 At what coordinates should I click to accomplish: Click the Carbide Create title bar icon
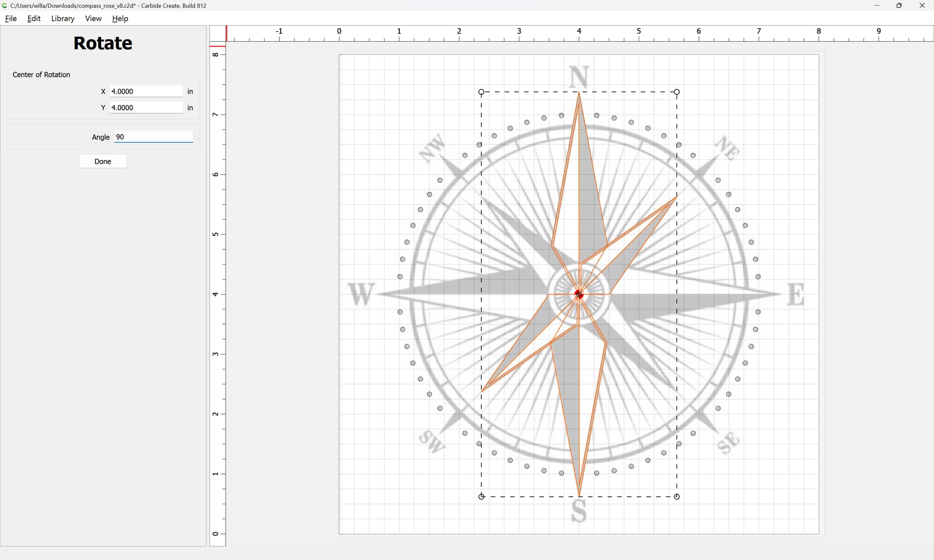[5, 6]
